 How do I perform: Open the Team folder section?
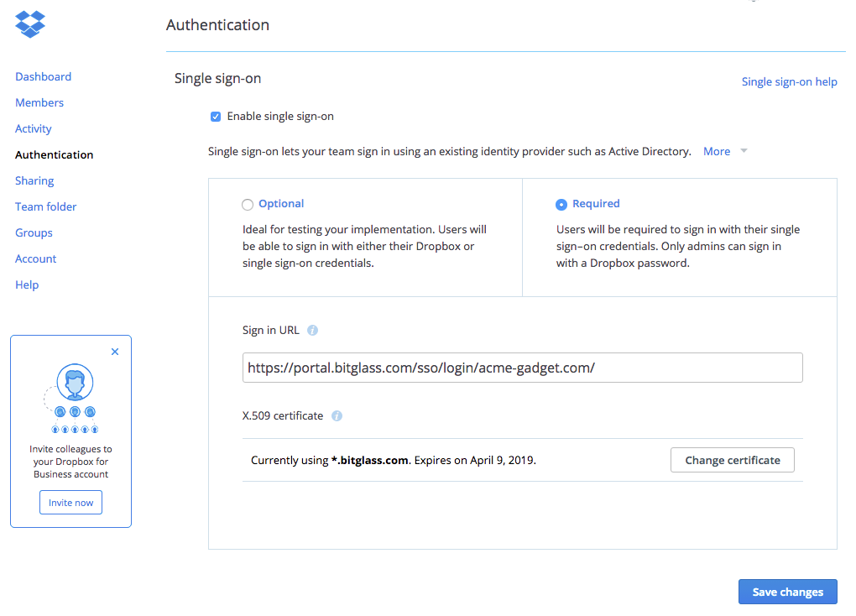(x=45, y=206)
